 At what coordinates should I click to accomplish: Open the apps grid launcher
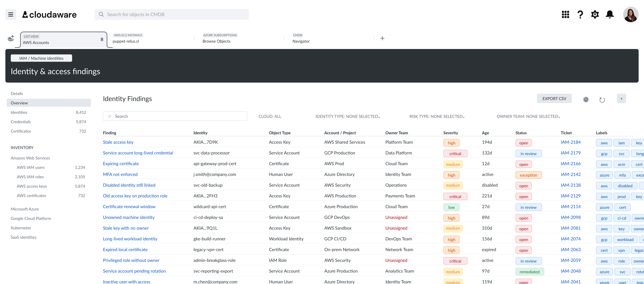tap(565, 15)
